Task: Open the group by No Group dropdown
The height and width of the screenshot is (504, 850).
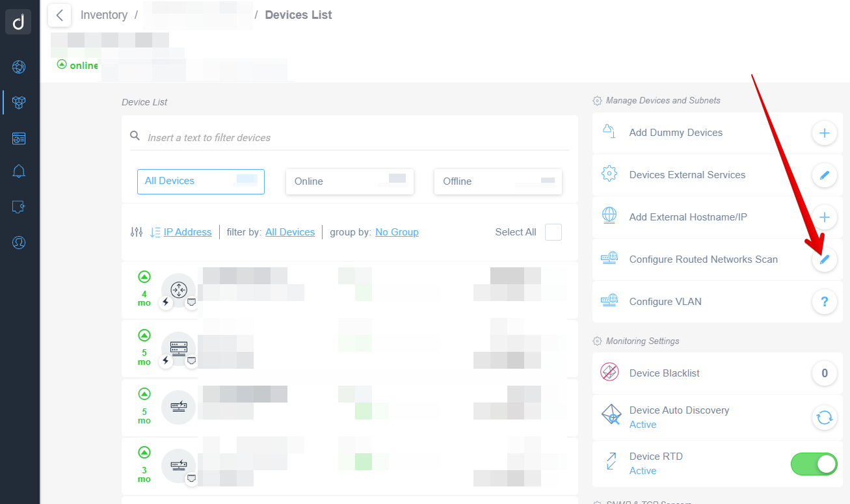Action: pyautogui.click(x=397, y=232)
